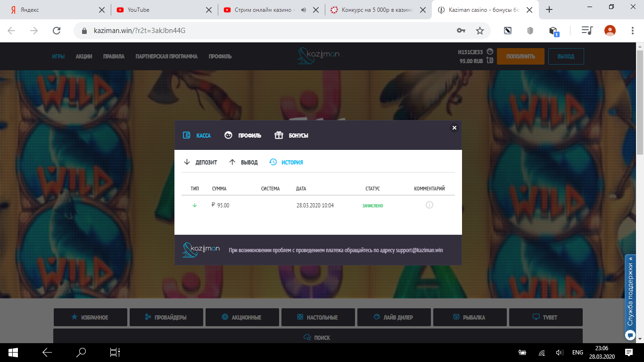644x362 pixels.
Task: Go to the Вывод withdrawal section
Action: pos(243,162)
